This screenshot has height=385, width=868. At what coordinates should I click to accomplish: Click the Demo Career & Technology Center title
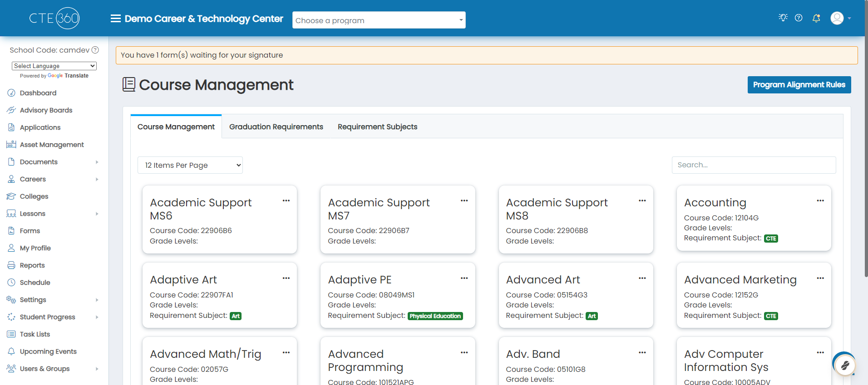[x=204, y=19]
